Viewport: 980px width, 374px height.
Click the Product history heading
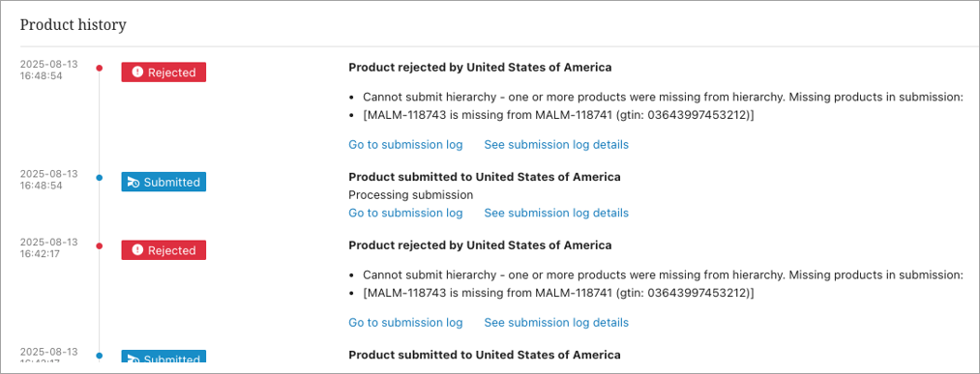pos(74,25)
